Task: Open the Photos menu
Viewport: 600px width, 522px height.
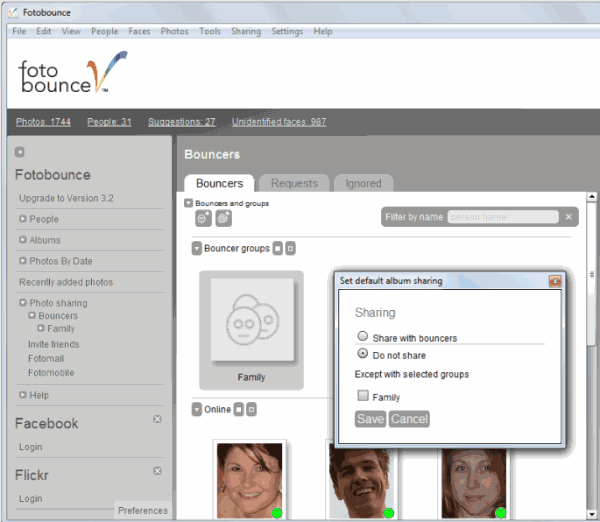Action: coord(174,31)
